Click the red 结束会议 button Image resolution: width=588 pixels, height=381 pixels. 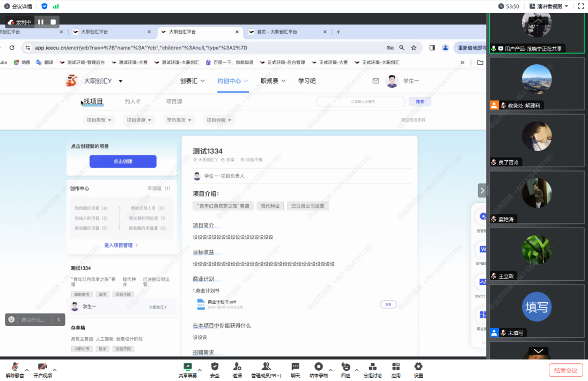(x=565, y=370)
